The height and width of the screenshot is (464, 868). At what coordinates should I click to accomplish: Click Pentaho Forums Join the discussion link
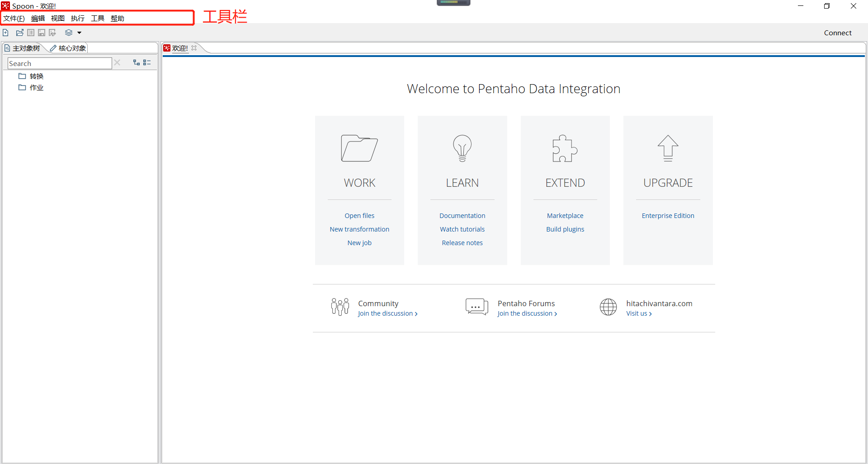pyautogui.click(x=527, y=313)
